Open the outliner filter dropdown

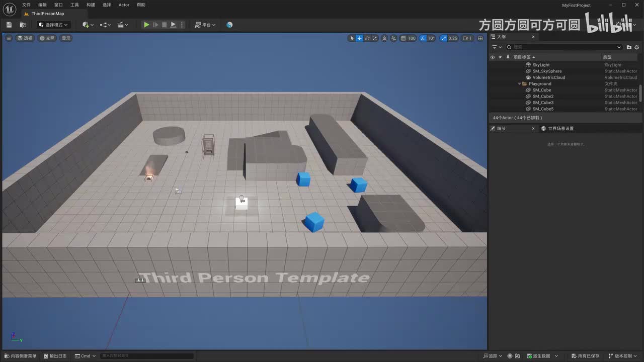point(497,47)
